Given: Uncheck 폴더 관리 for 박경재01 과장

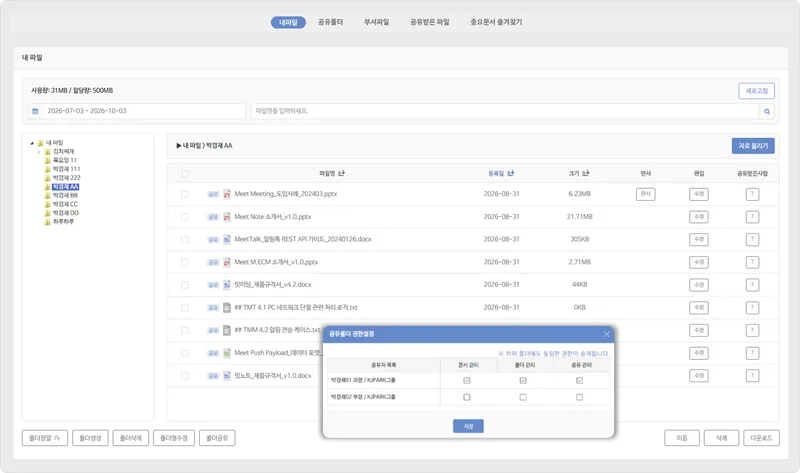Looking at the screenshot, I should (x=523, y=381).
